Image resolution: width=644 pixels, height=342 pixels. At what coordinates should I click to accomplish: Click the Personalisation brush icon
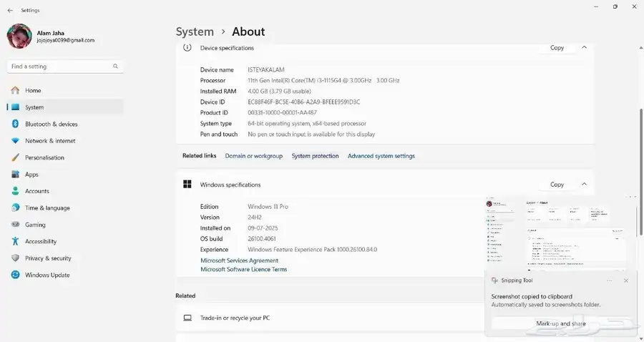[15, 157]
